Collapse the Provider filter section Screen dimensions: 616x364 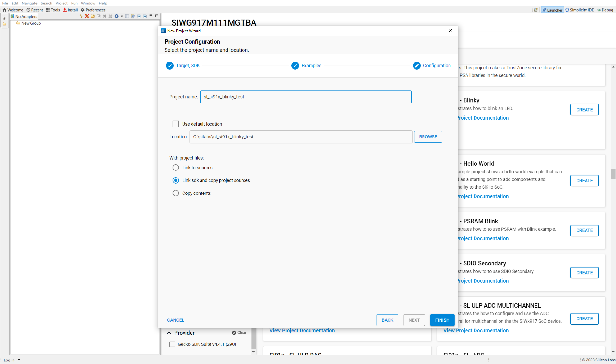(x=169, y=333)
